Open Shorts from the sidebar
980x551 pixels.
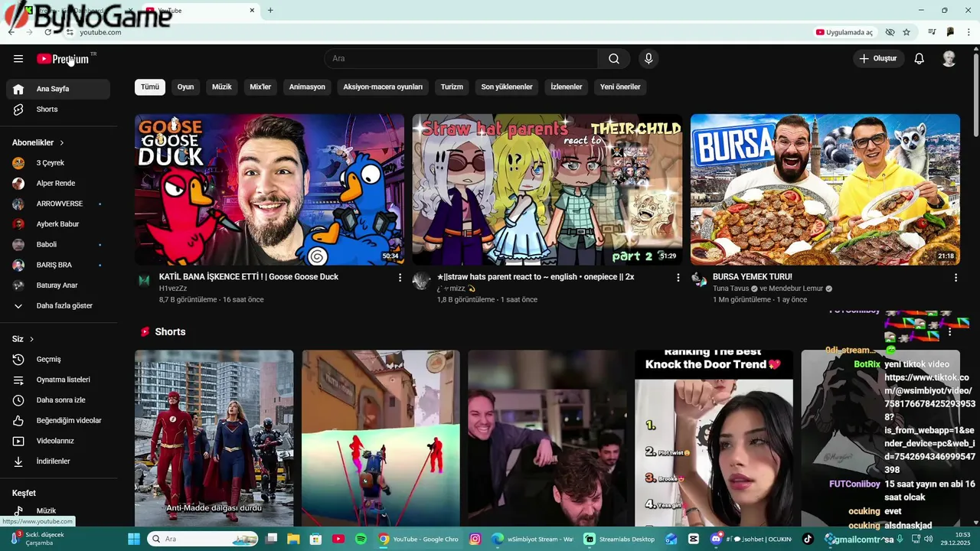[x=58, y=109]
